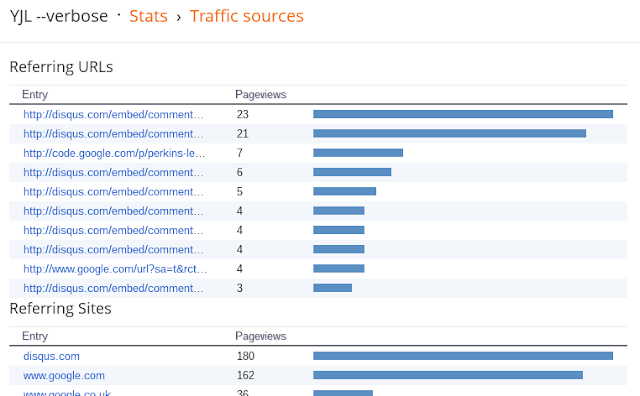This screenshot has width=640, height=396.
Task: Click the pageview count 21
Action: pyautogui.click(x=242, y=134)
